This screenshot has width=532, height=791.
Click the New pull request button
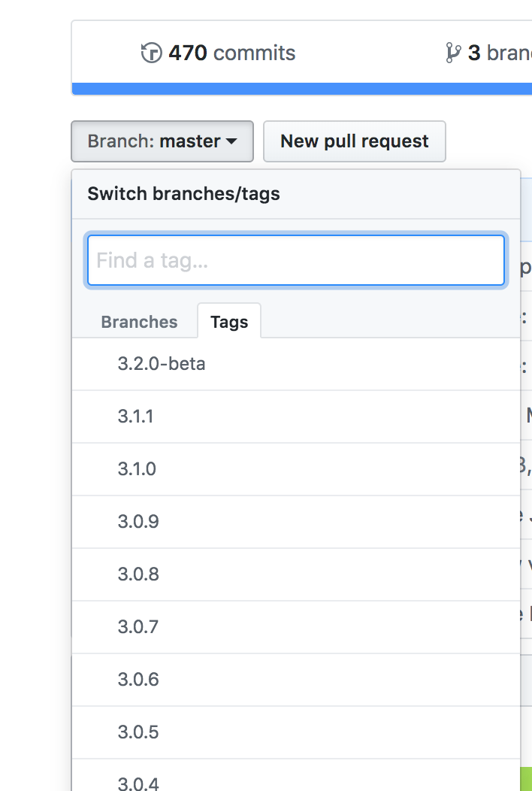click(x=354, y=141)
